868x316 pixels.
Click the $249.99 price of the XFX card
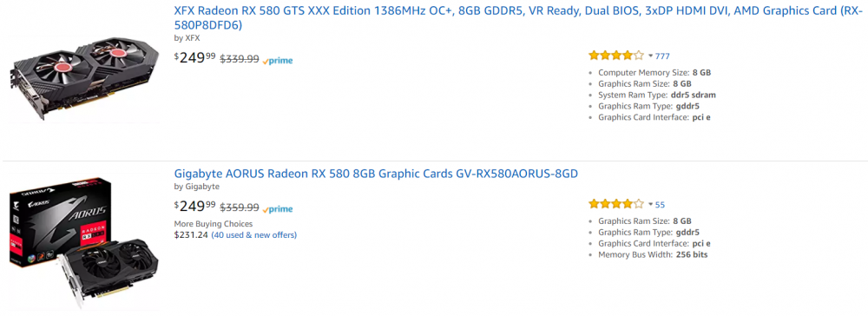[x=194, y=57]
